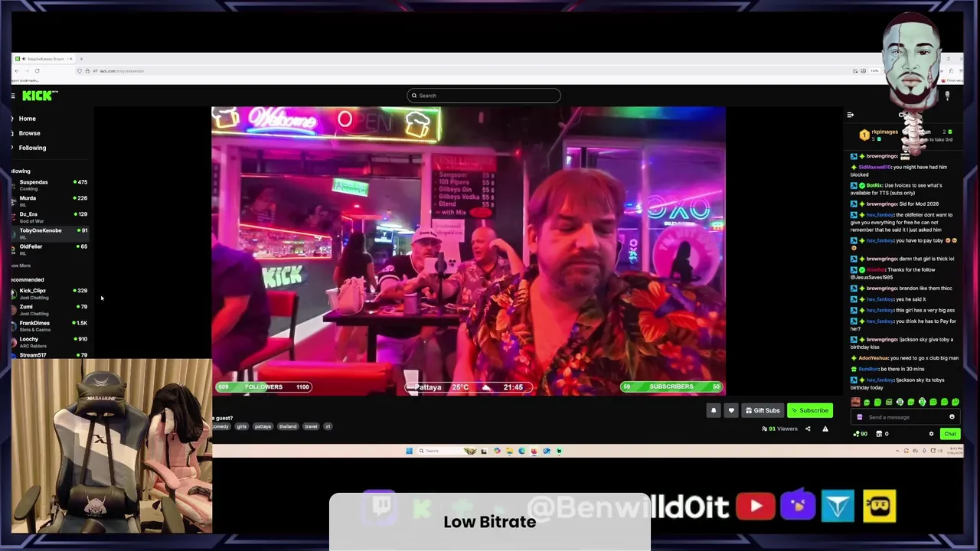Send the message with the Chat button
Screen dimensions: 980x551
(950, 434)
